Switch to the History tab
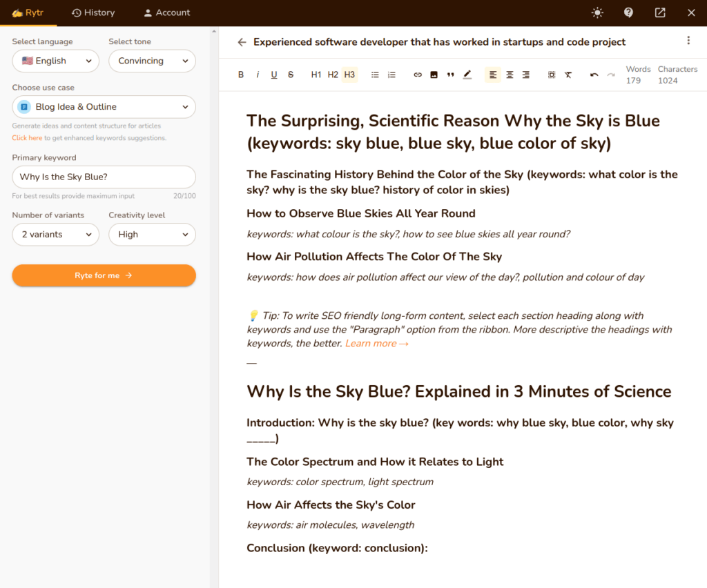Viewport: 707px width, 588px height. [x=93, y=12]
